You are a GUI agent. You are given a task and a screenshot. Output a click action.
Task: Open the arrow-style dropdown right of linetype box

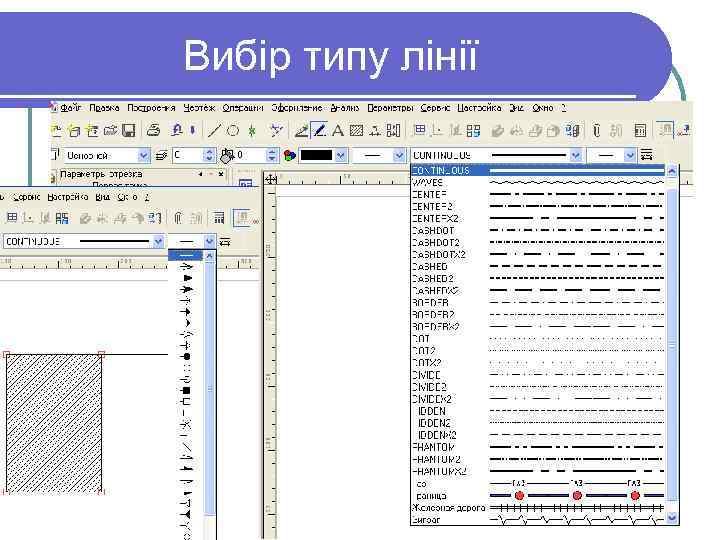click(x=630, y=156)
